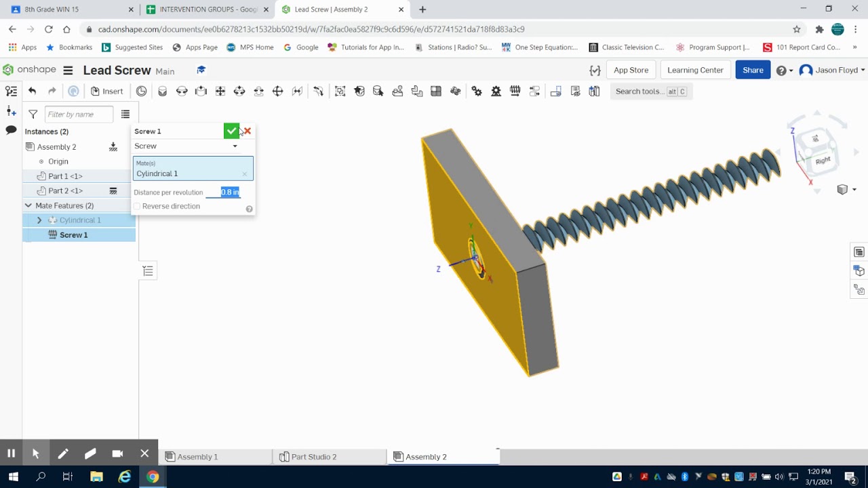Click the Insert button
Image resolution: width=868 pixels, height=488 pixels.
[x=107, y=91]
